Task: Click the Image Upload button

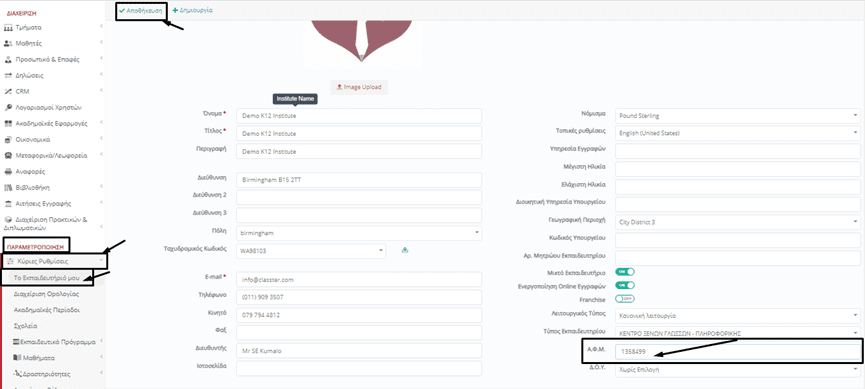Action: [x=359, y=87]
